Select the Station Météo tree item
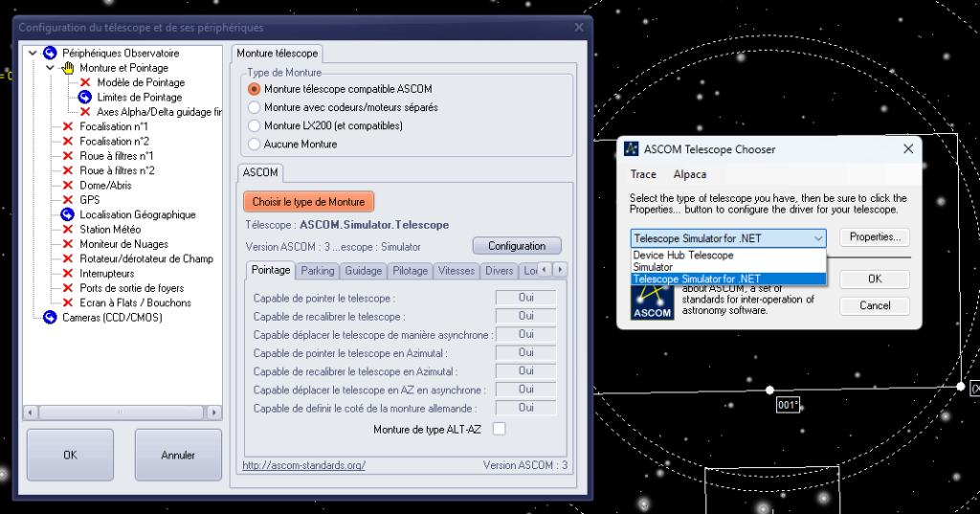The image size is (980, 514). click(x=110, y=230)
